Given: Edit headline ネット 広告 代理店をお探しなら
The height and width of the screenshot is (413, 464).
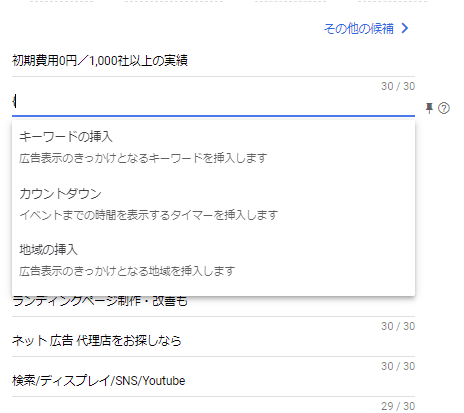Looking at the screenshot, I should tap(213, 341).
